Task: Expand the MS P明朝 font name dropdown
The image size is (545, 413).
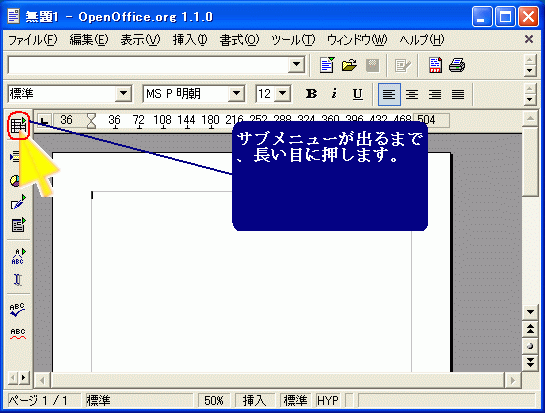Action: (236, 94)
